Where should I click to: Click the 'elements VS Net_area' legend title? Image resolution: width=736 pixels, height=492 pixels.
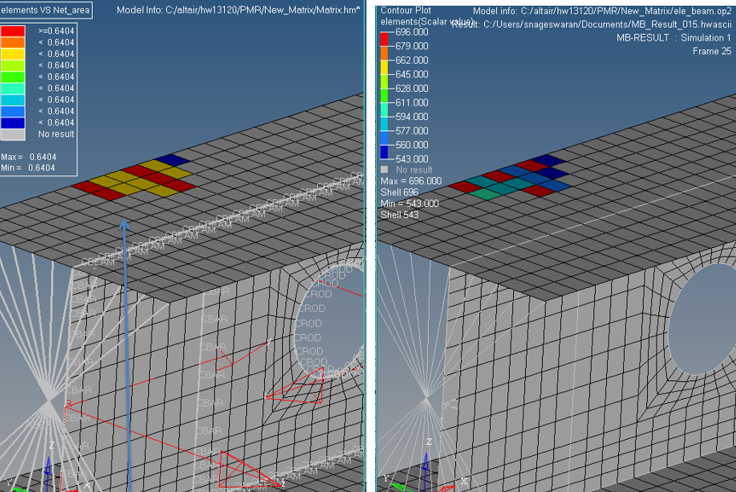[46, 10]
